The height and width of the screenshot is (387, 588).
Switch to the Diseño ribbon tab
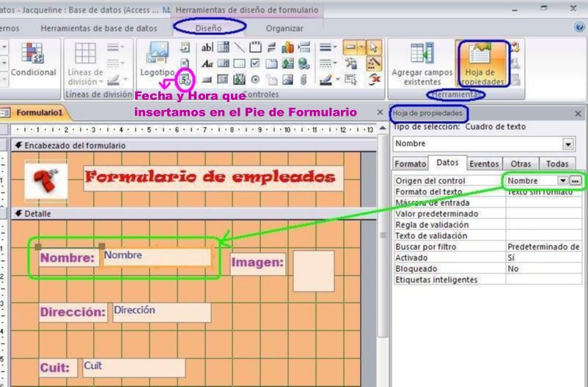click(208, 28)
